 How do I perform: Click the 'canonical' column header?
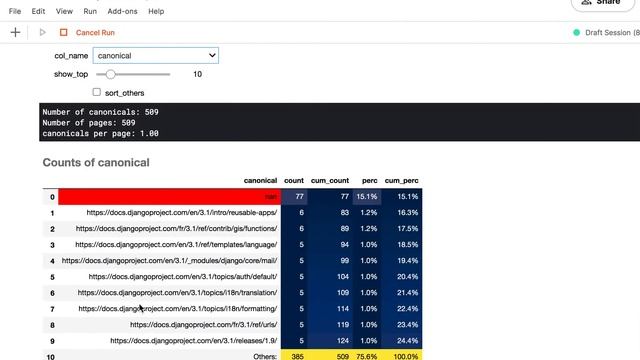pyautogui.click(x=260, y=180)
